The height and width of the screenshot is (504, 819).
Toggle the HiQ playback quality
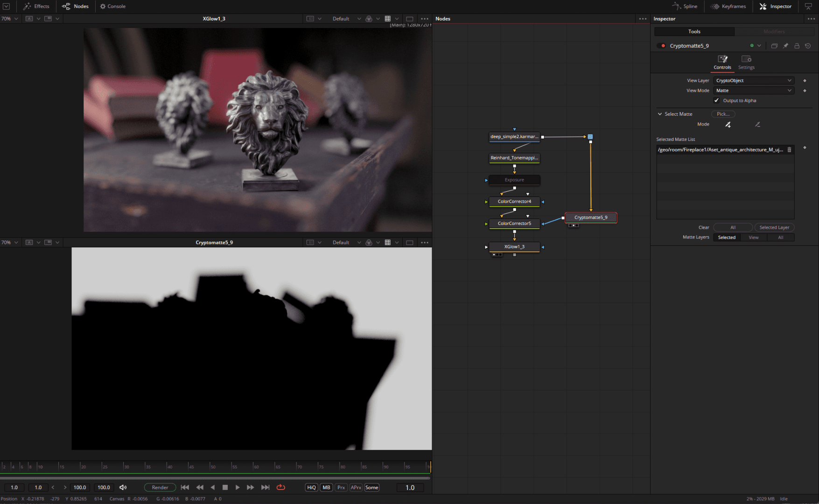(311, 487)
